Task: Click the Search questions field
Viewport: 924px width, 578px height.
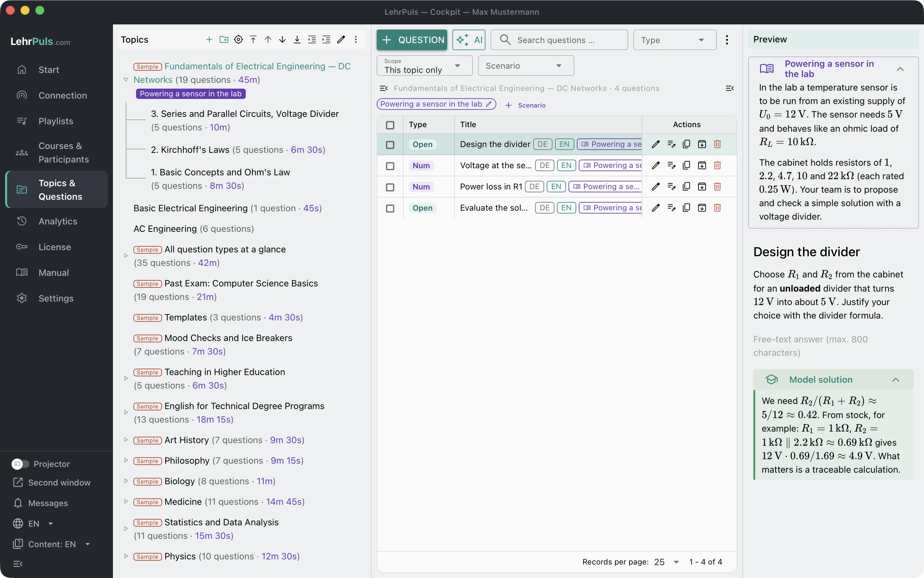Action: pos(559,40)
